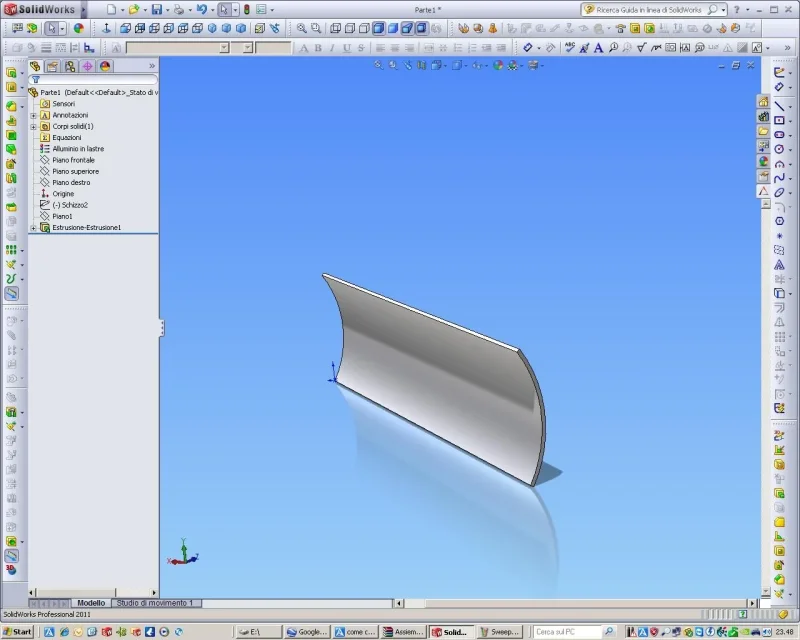This screenshot has width=800, height=640.
Task: Expand the manager pane tabs chevron
Action: coord(152,66)
